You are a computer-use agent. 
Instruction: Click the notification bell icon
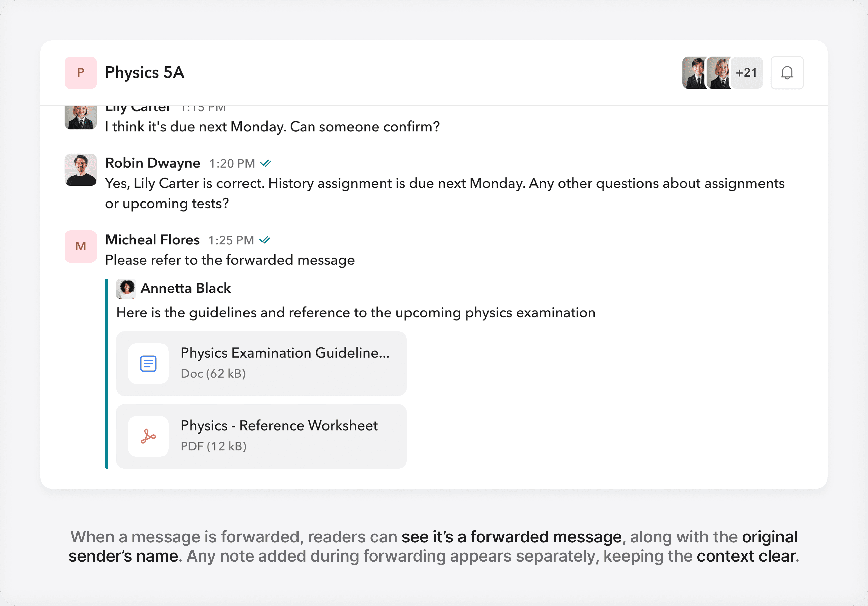tap(787, 73)
